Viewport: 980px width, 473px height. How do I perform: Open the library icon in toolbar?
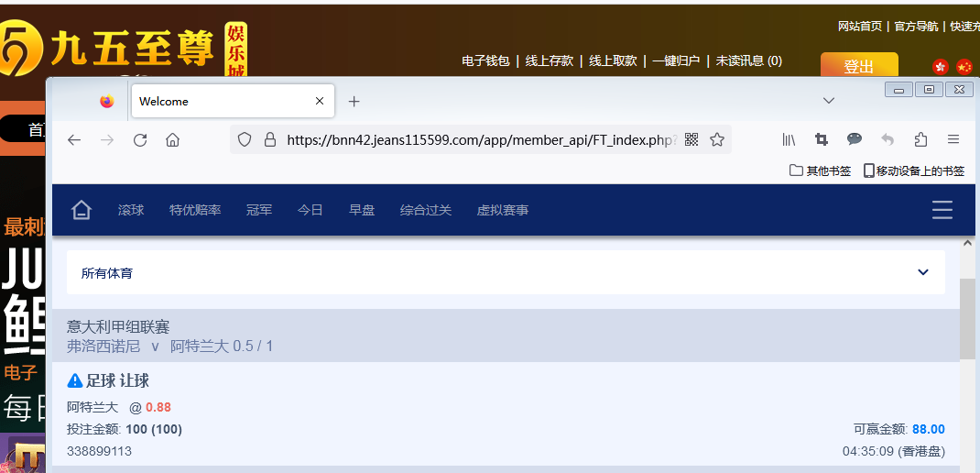789,139
